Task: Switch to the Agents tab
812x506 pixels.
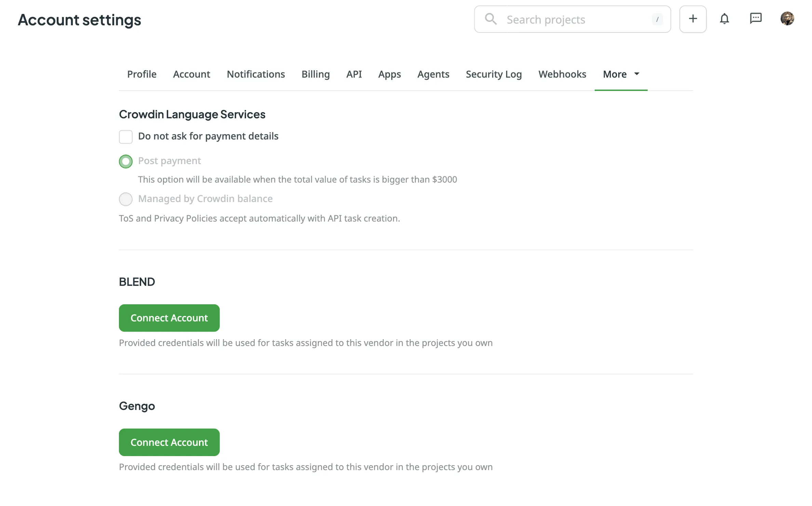Action: 433,74
